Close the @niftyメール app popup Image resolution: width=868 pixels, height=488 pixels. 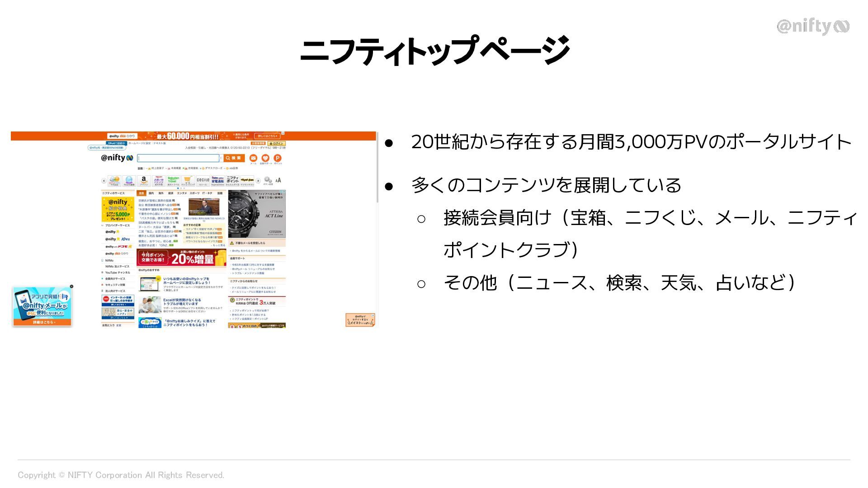coord(71,286)
